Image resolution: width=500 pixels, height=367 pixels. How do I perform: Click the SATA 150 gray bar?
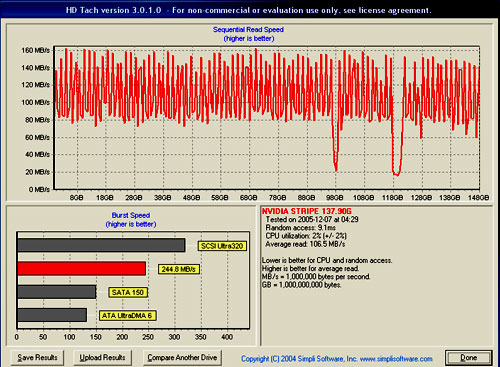(57, 292)
